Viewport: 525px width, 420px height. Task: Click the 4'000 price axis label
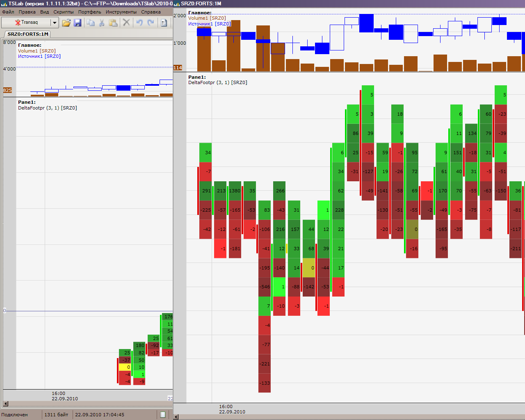pos(9,69)
